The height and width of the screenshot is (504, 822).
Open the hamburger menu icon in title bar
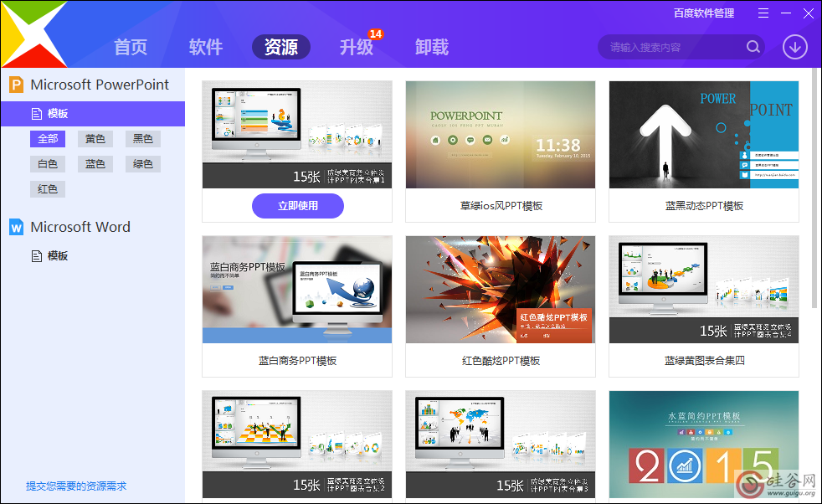click(x=763, y=13)
